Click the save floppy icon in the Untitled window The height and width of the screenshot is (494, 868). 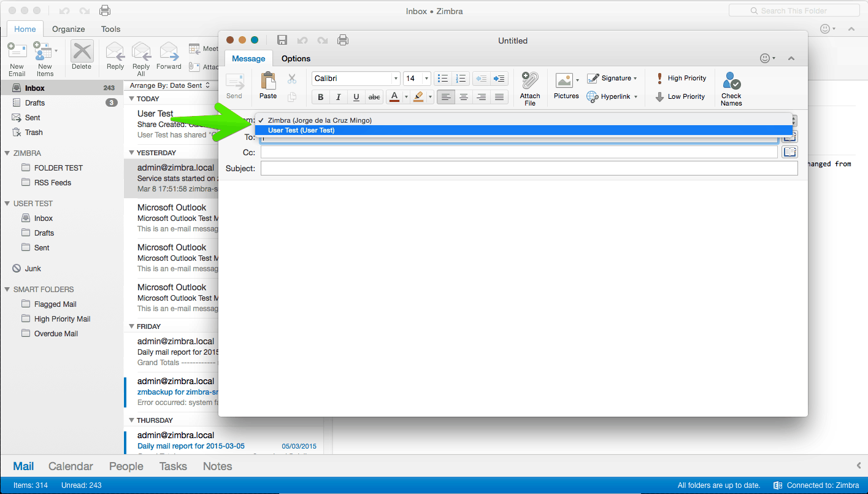tap(282, 41)
